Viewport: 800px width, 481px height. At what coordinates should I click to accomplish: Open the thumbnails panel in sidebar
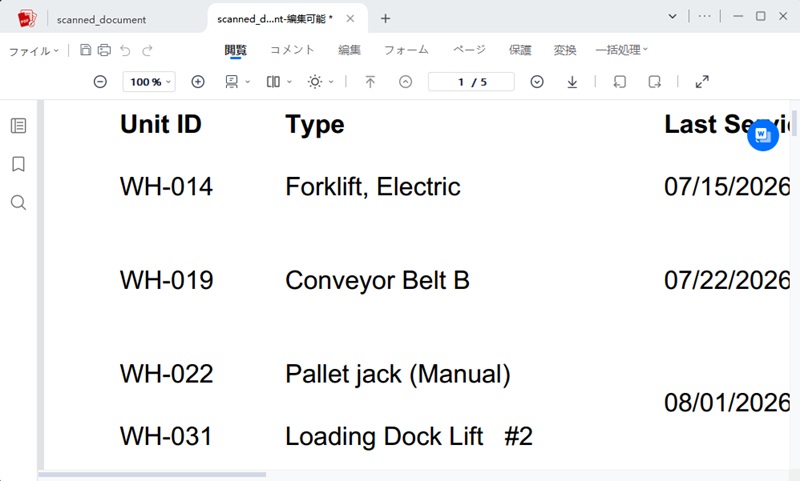[18, 125]
